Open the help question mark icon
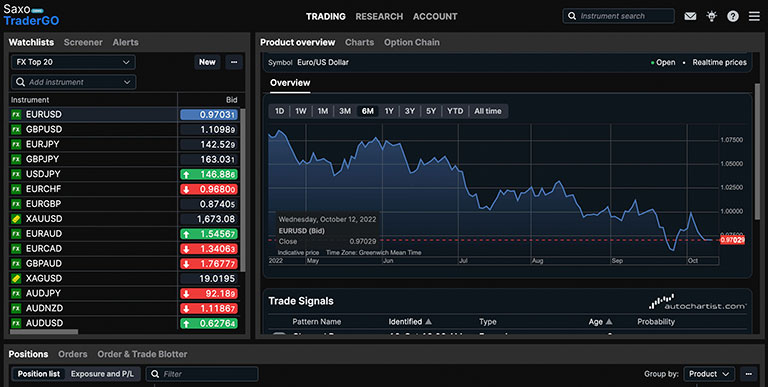Viewport: 768px width, 387px height. (x=733, y=16)
